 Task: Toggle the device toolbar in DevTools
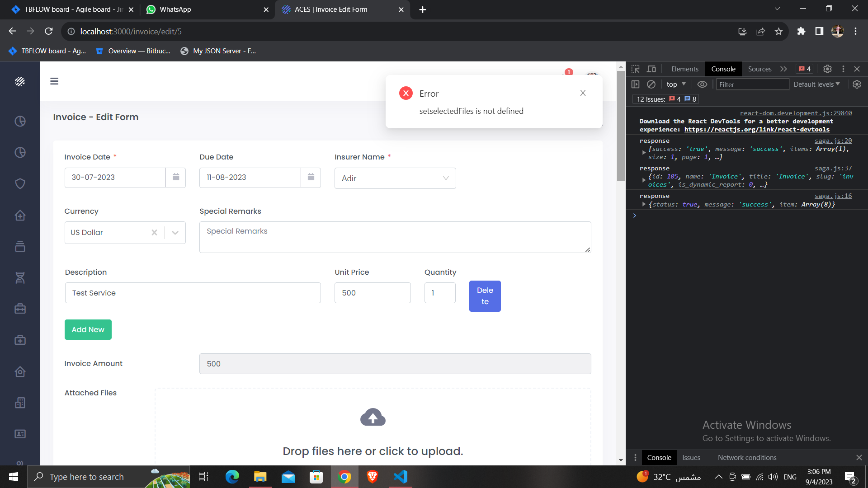(651, 69)
